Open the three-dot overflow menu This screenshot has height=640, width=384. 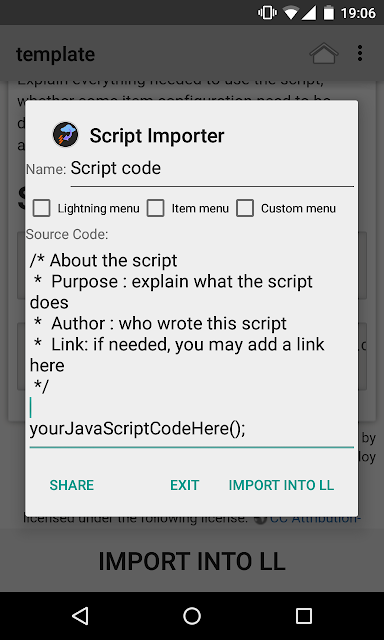(x=360, y=53)
